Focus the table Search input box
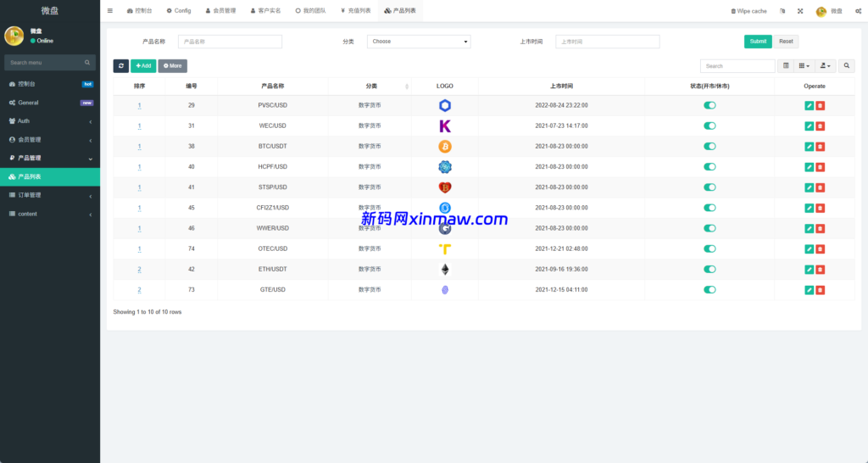868x463 pixels. click(737, 66)
